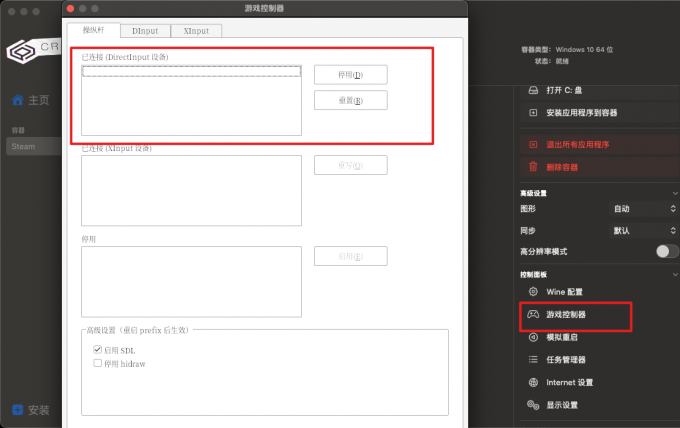
Task: Open the 同步 dropdown set to 默认
Action: coord(644,231)
